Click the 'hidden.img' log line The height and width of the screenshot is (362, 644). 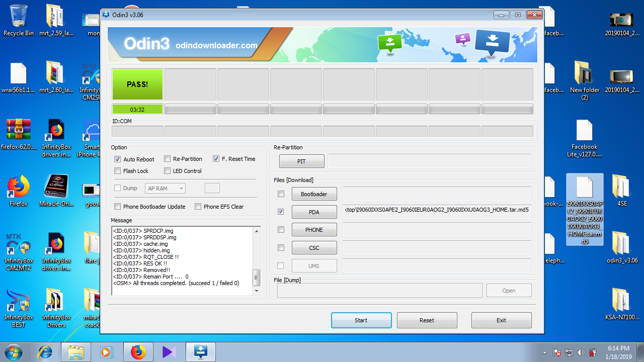(141, 250)
